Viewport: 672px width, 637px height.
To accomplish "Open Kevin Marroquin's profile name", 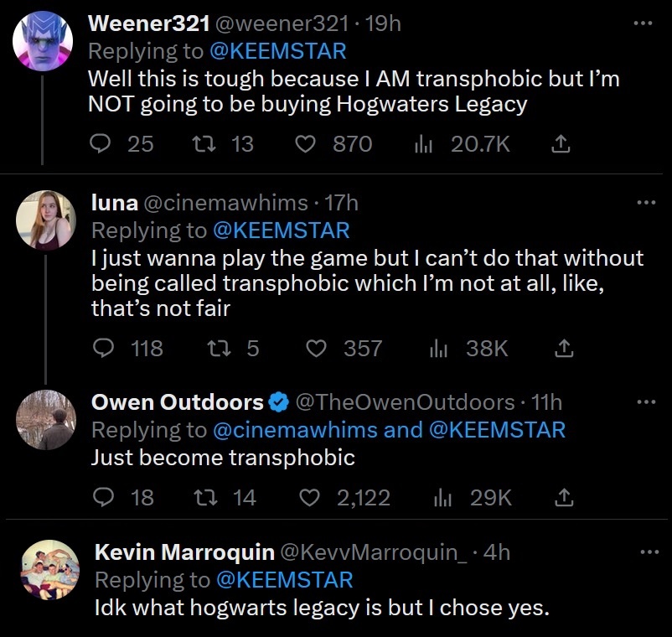I will click(184, 552).
